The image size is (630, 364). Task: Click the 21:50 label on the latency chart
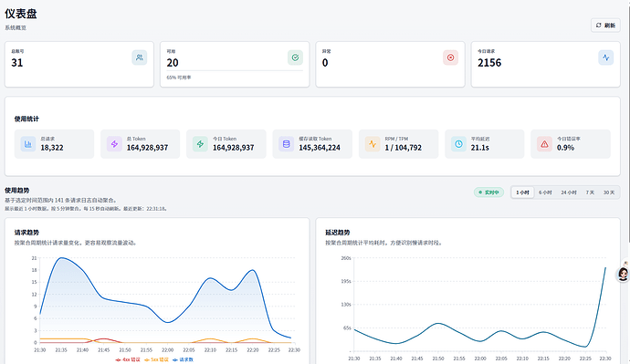pyautogui.click(x=438, y=359)
